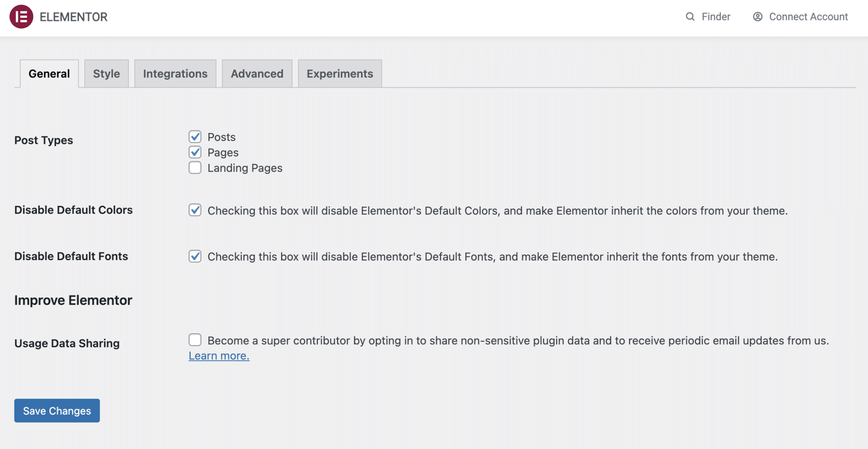The height and width of the screenshot is (449, 868).
Task: Select the General tab
Action: coord(49,73)
